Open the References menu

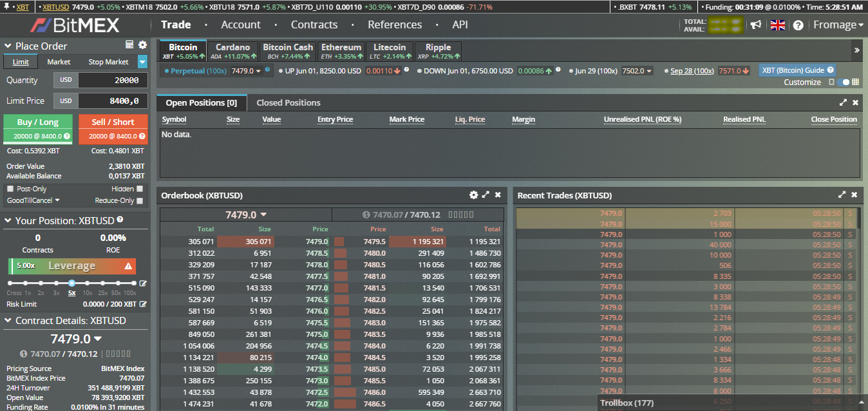(x=395, y=24)
